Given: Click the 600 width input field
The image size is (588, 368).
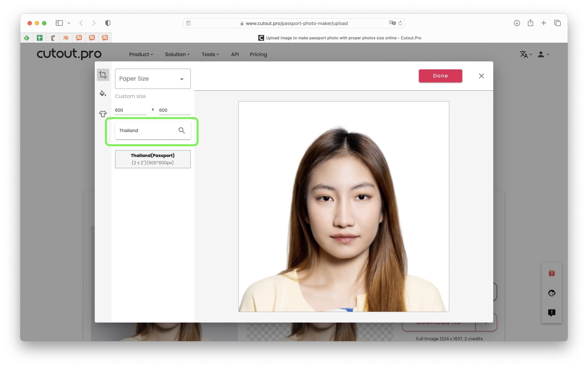Looking at the screenshot, I should click(x=130, y=110).
